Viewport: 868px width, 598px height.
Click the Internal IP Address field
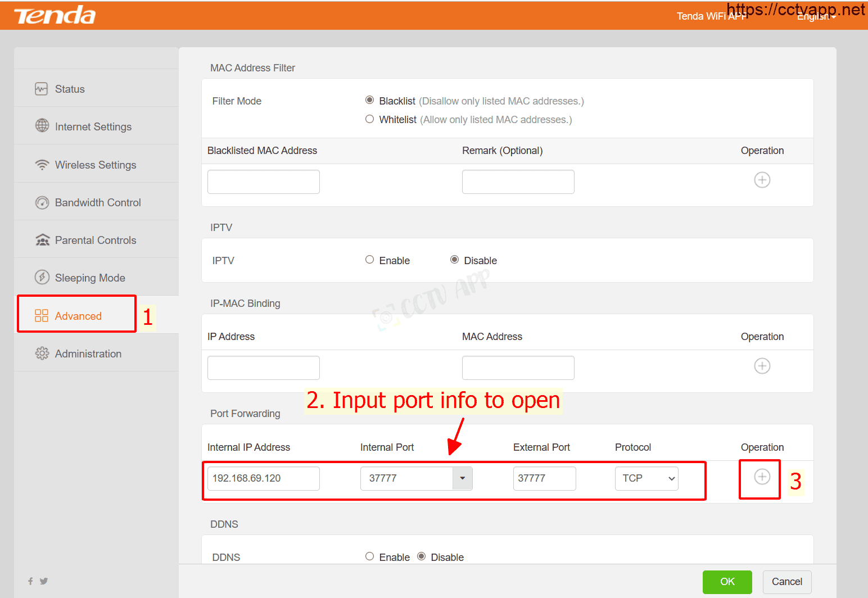(263, 478)
